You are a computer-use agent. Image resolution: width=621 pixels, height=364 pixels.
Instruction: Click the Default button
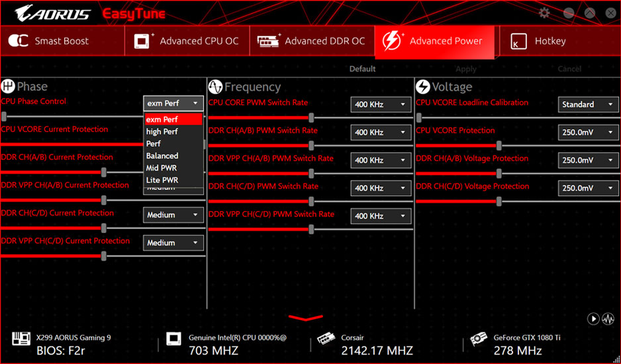(362, 69)
